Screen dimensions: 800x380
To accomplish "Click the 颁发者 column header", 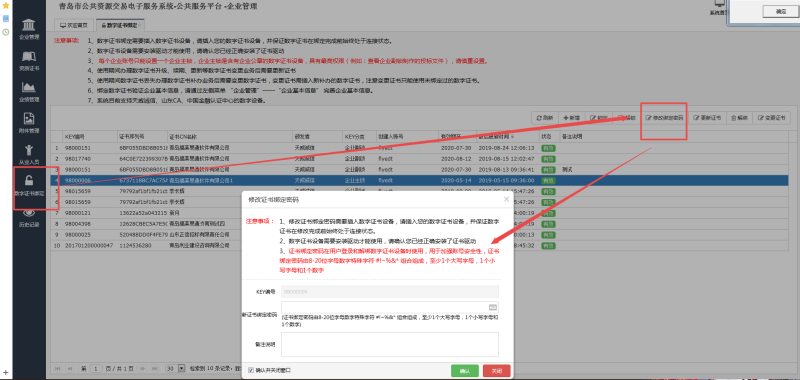I will pos(317,137).
